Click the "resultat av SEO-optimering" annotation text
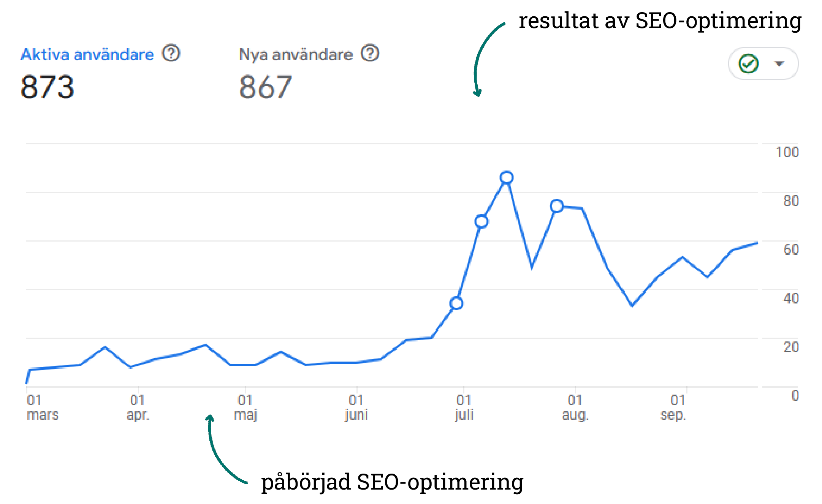This screenshot has height=504, width=822. click(660, 21)
